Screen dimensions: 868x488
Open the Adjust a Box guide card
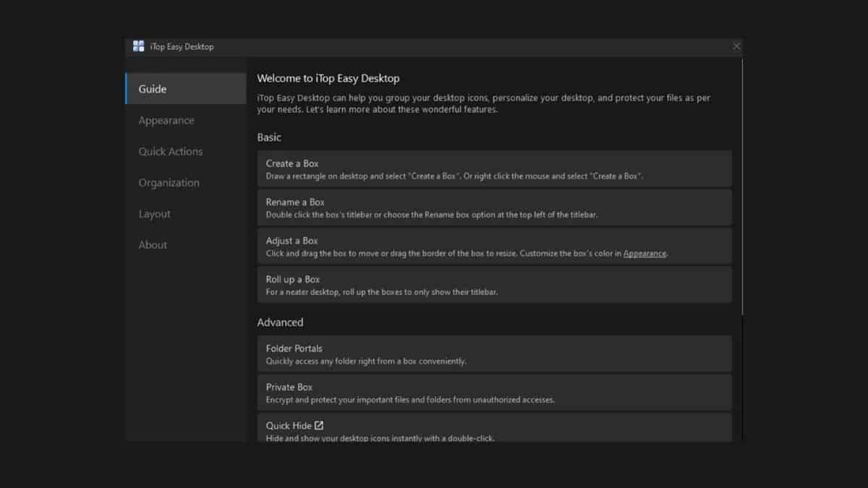495,246
